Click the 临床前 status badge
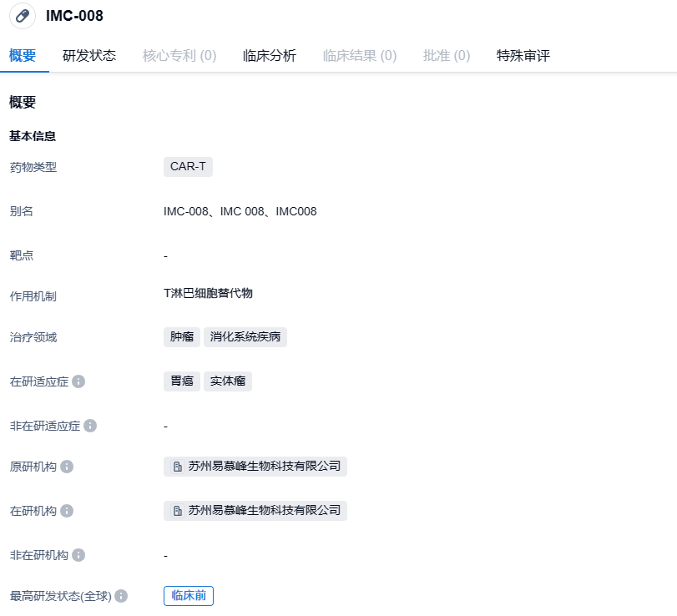 pyautogui.click(x=189, y=596)
